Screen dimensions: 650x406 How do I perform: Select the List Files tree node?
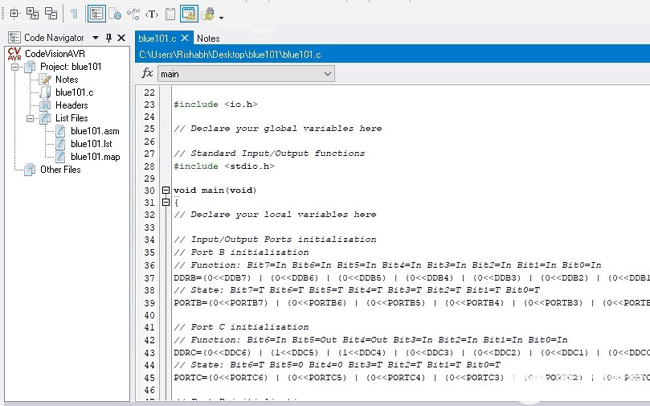tap(72, 118)
